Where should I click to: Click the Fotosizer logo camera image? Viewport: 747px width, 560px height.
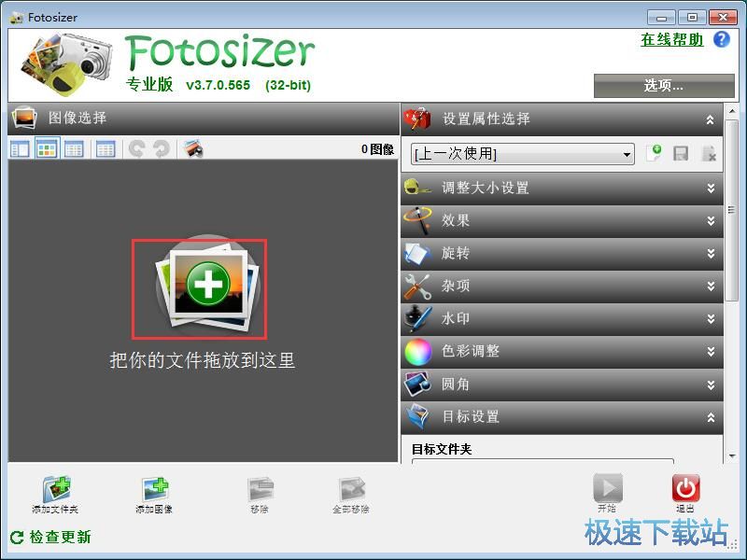click(x=66, y=63)
